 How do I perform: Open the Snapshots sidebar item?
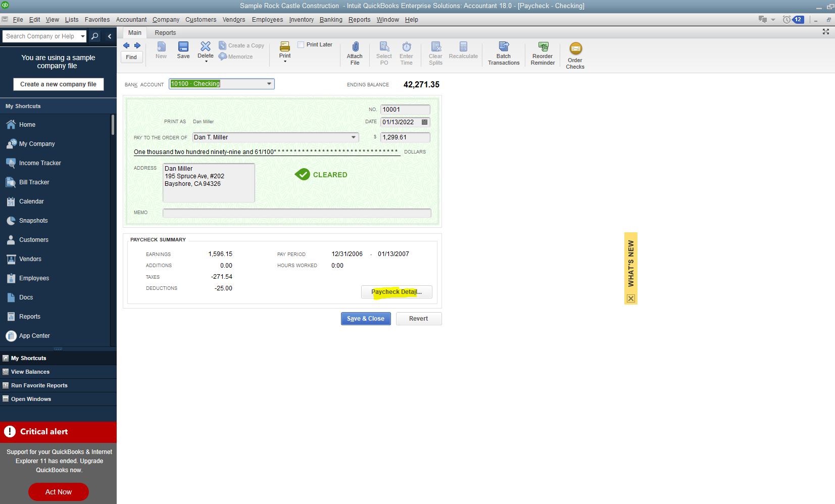click(x=34, y=221)
